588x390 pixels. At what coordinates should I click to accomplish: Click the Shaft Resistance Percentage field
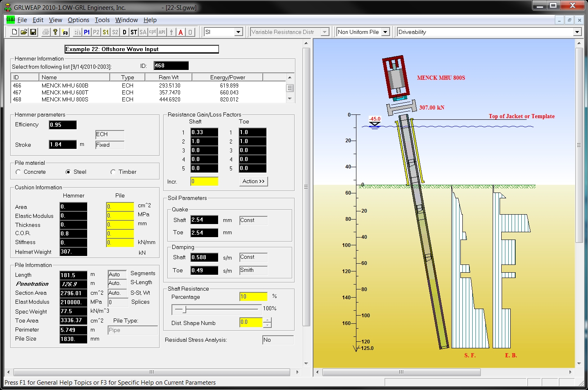[x=253, y=296]
